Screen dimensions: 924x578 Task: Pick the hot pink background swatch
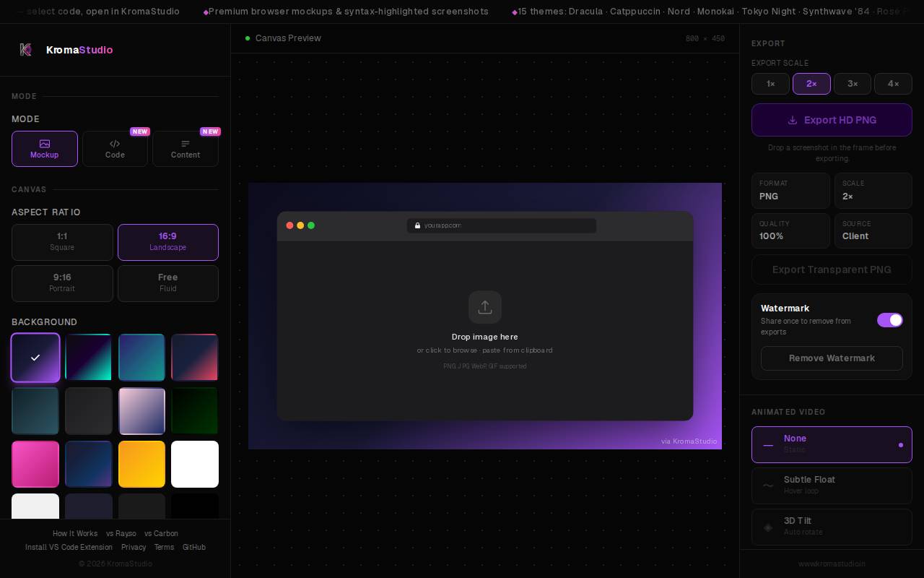(35, 465)
